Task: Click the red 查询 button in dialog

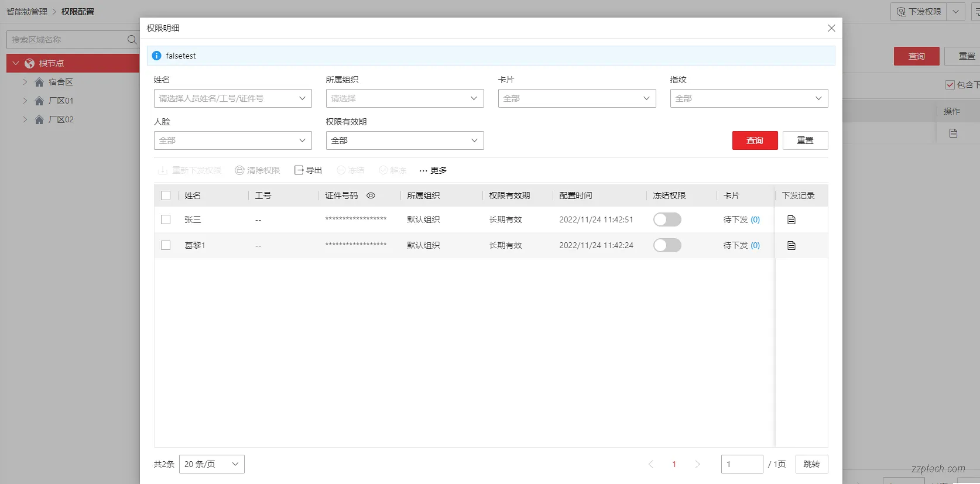Action: [755, 140]
